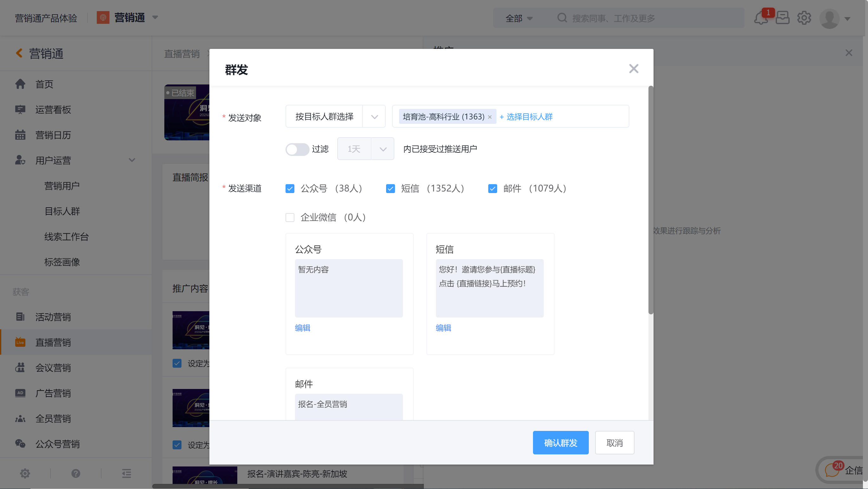Click the orange back arrow beside 营销通

point(19,53)
